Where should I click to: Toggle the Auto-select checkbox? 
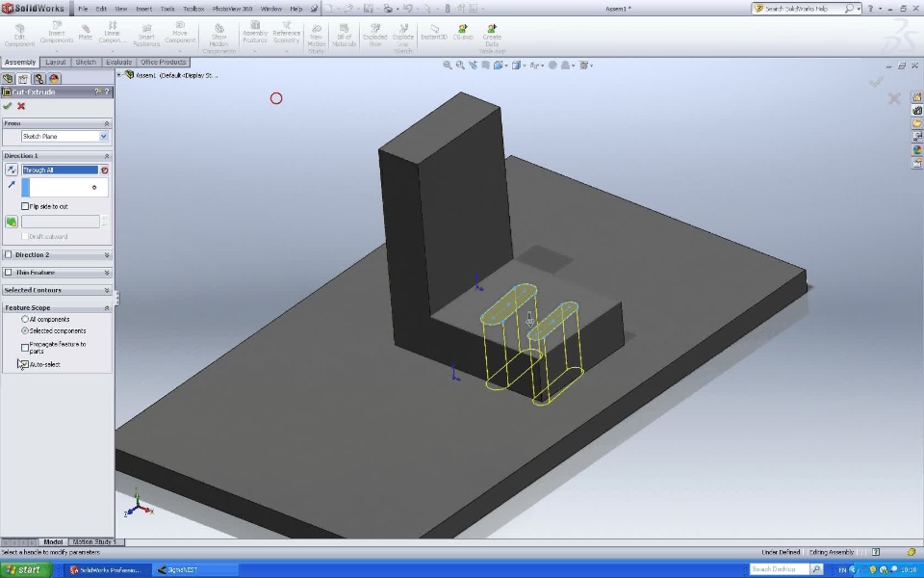(25, 364)
